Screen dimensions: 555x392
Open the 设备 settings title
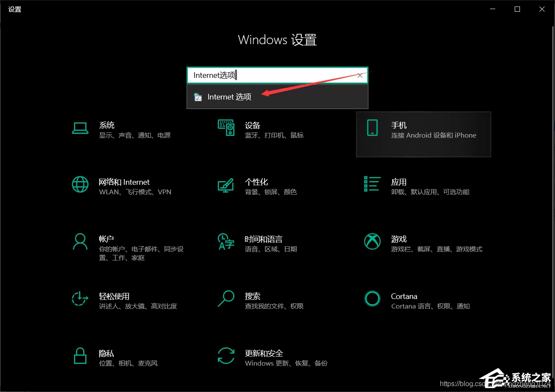coord(252,125)
